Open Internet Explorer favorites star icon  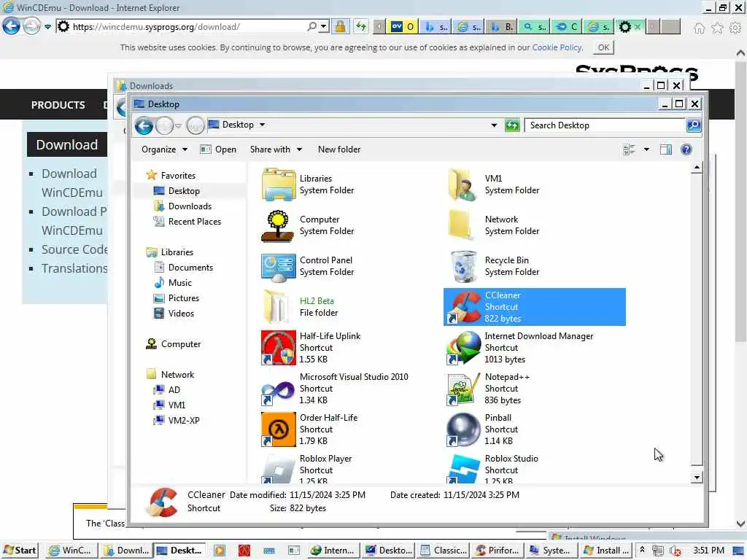[717, 28]
